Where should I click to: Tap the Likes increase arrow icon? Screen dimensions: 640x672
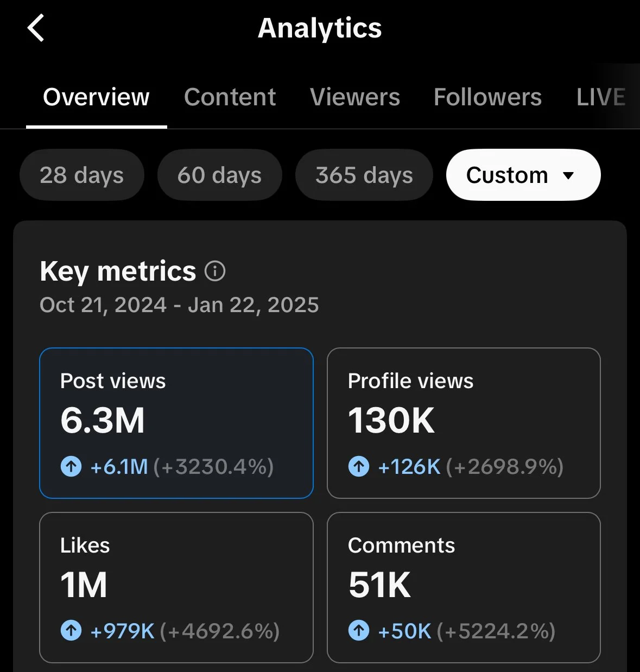(x=71, y=631)
